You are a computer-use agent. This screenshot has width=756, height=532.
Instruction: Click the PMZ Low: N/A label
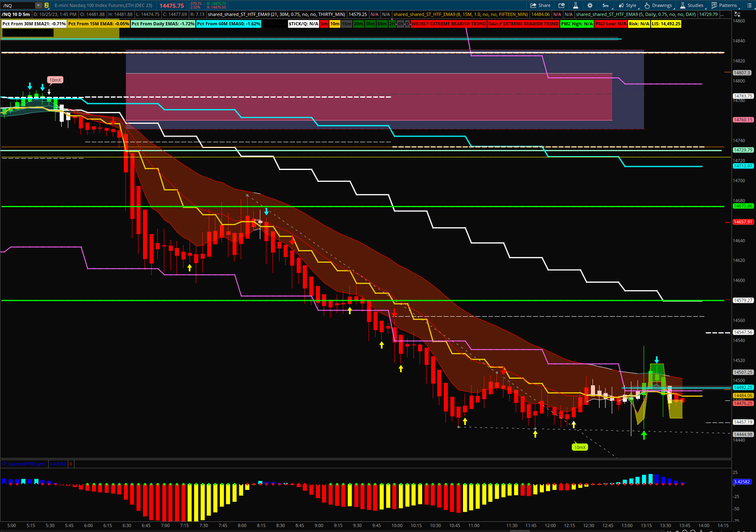[x=610, y=23]
